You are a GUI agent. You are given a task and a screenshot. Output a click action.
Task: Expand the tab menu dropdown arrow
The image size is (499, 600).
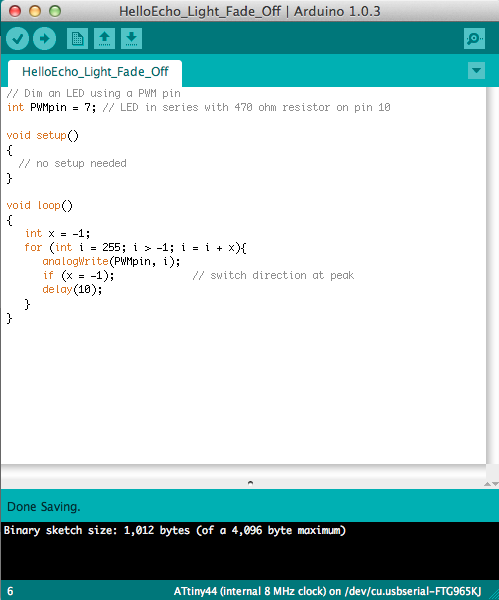click(x=476, y=70)
